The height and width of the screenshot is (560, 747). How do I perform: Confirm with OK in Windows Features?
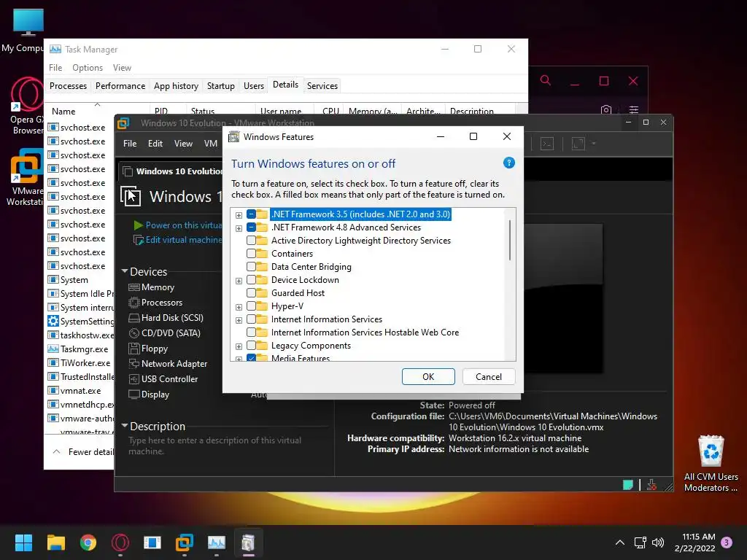click(428, 377)
